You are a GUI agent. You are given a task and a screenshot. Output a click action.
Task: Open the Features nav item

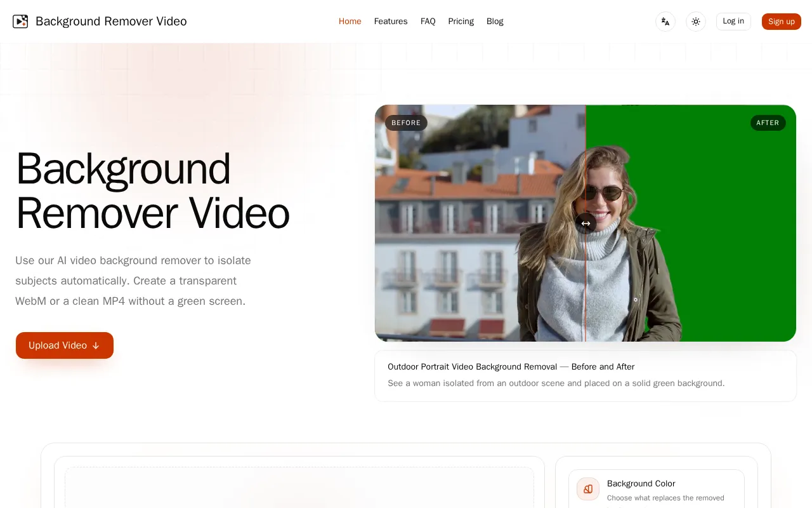pos(391,22)
